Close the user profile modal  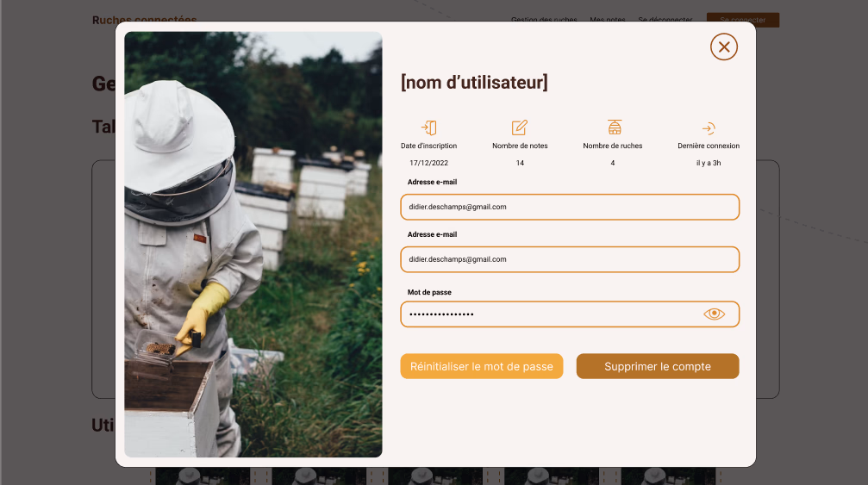723,47
